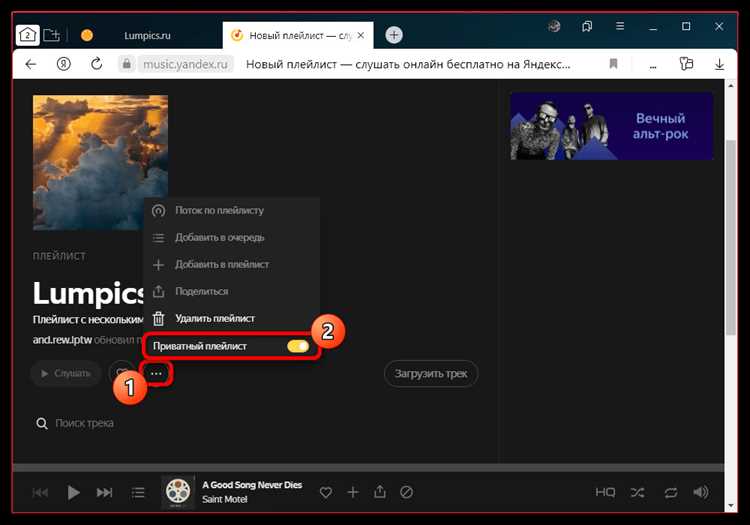Open the browser hamburger menu
The width and height of the screenshot is (750, 525).
620,26
